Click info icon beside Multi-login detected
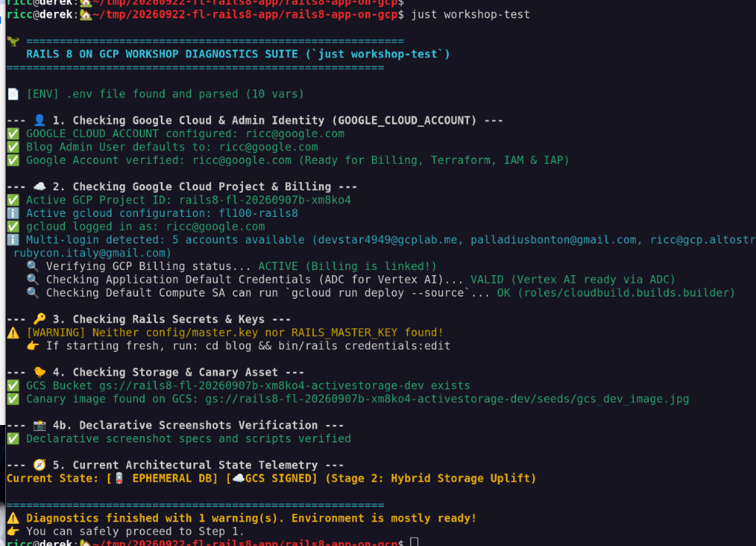 click(13, 240)
